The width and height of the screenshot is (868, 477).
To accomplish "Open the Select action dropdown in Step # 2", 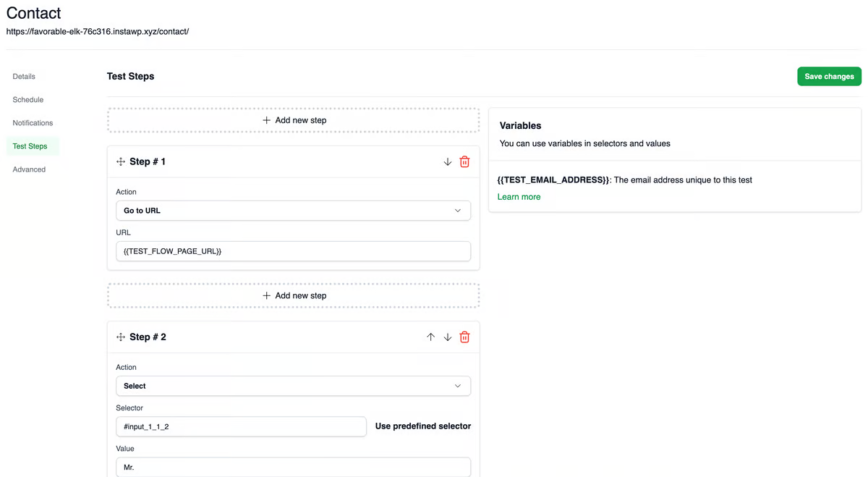I will point(293,386).
